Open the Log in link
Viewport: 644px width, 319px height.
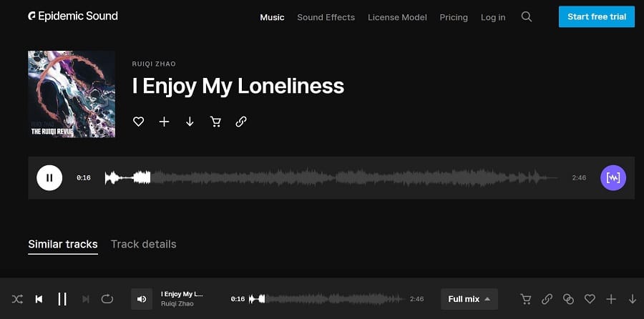(493, 17)
